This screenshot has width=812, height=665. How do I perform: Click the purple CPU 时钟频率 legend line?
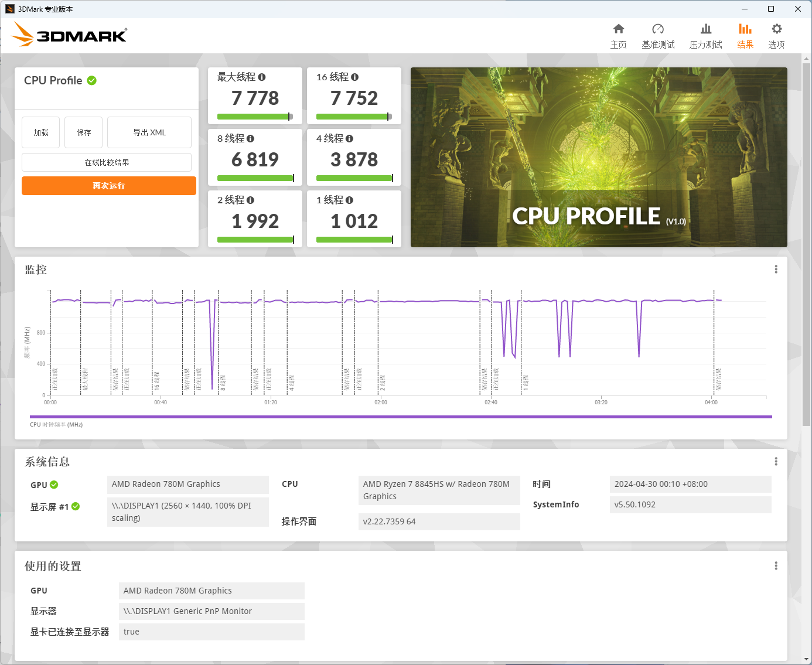coord(401,417)
